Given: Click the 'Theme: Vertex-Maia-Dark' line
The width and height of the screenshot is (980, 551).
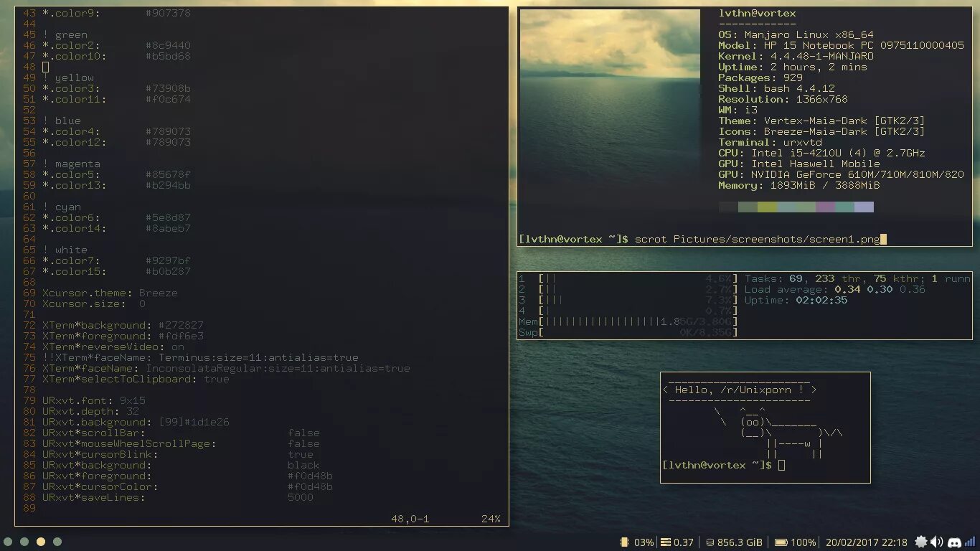Looking at the screenshot, I should (x=821, y=121).
